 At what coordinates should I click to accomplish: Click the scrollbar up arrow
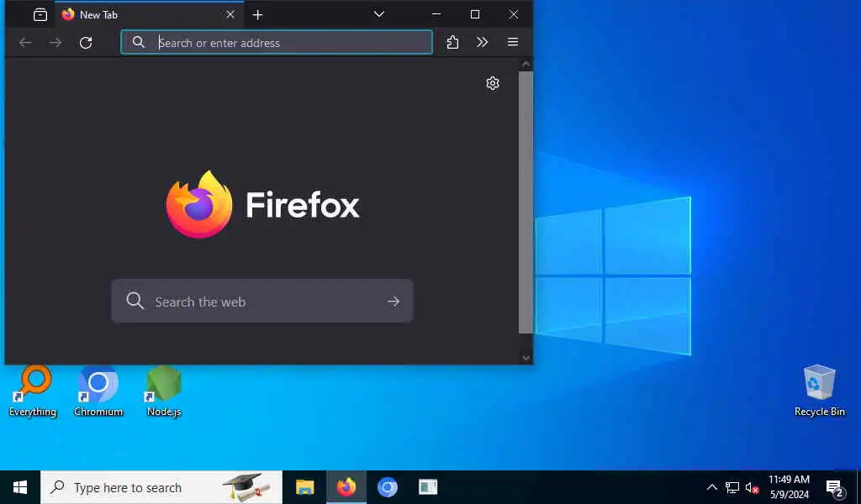[526, 64]
